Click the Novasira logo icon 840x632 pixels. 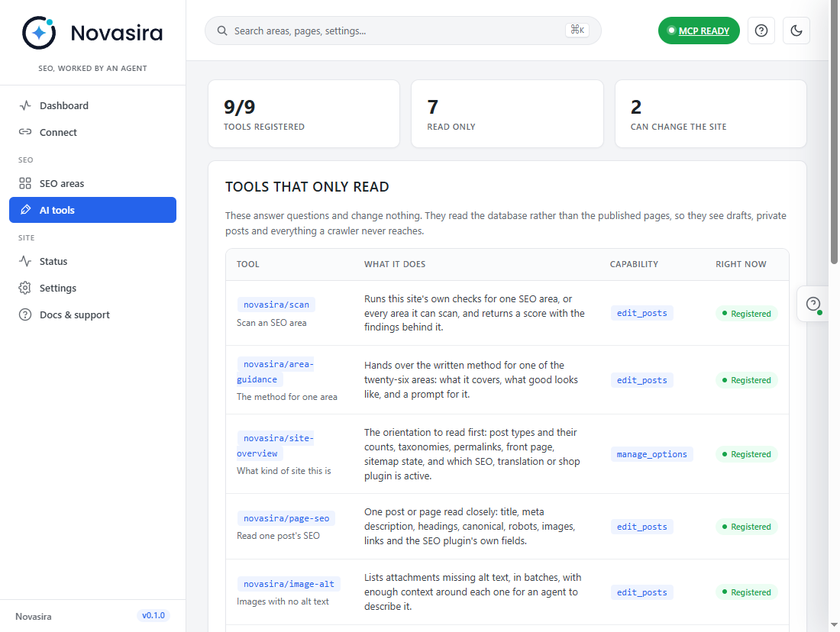[39, 33]
